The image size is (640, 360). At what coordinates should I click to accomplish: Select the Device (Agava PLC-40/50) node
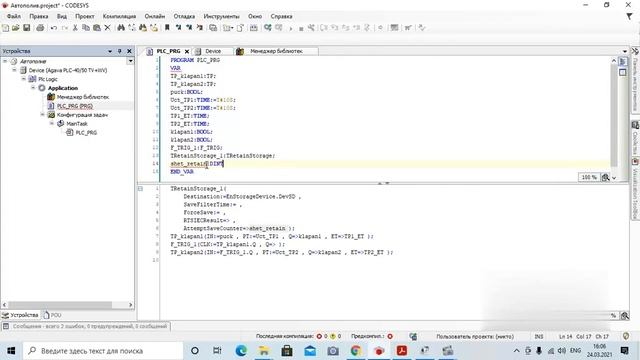tap(68, 70)
